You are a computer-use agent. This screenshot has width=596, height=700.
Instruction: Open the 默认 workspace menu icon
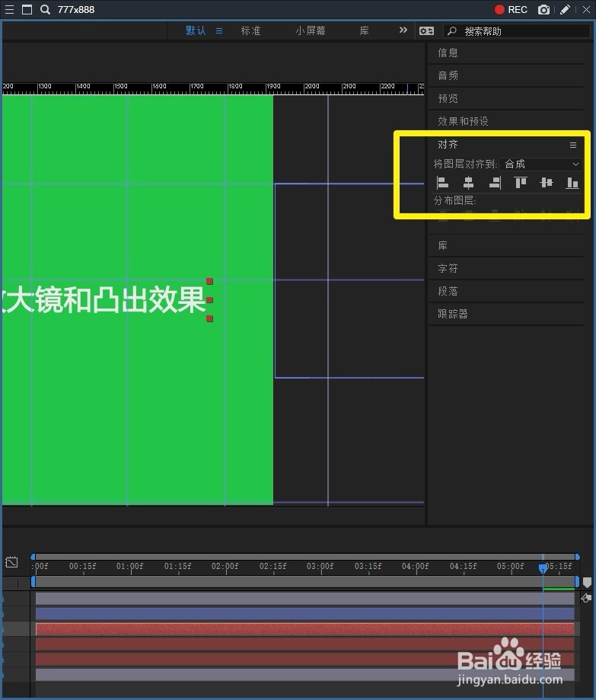(x=219, y=30)
